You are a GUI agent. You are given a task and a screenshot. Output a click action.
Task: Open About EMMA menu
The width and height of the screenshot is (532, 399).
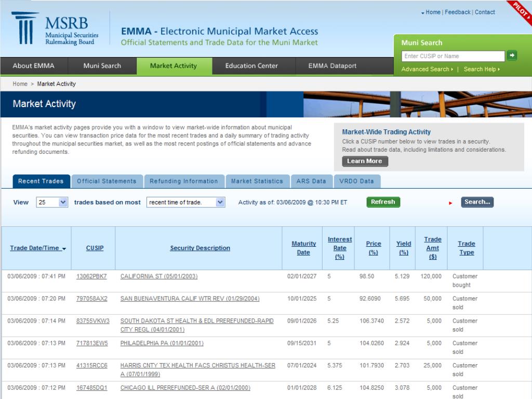[34, 66]
